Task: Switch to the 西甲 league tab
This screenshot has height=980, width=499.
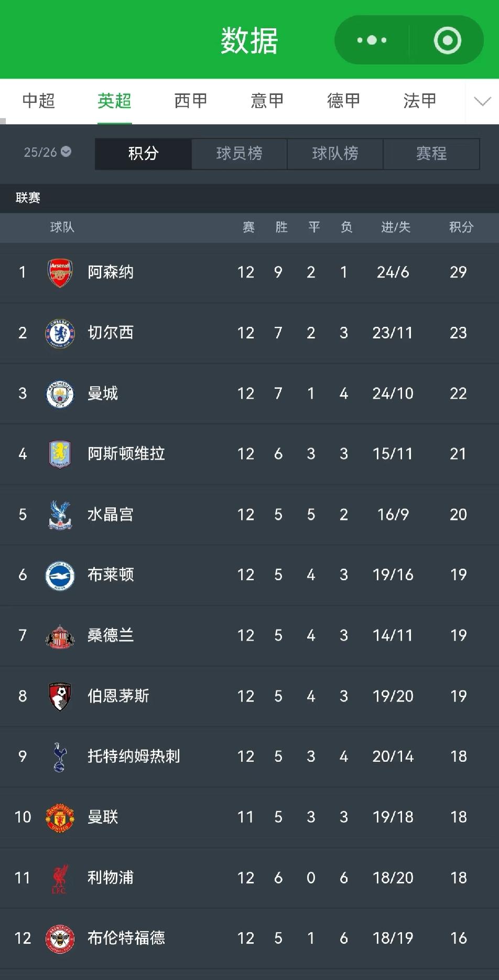Action: point(190,101)
